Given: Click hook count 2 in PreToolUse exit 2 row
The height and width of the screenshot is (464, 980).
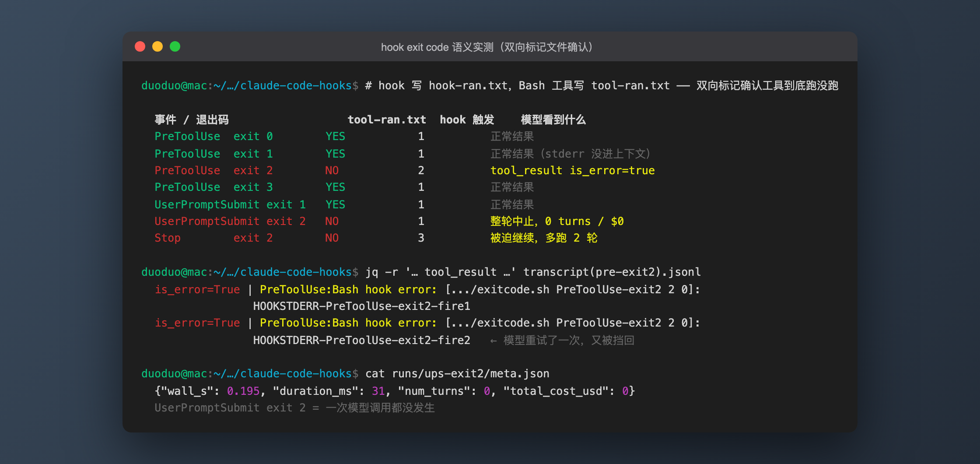Looking at the screenshot, I should (421, 170).
